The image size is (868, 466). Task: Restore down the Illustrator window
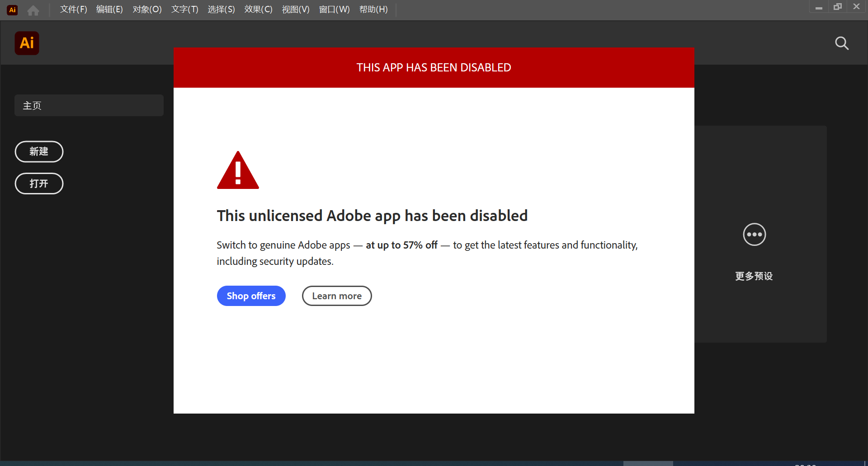(x=838, y=7)
